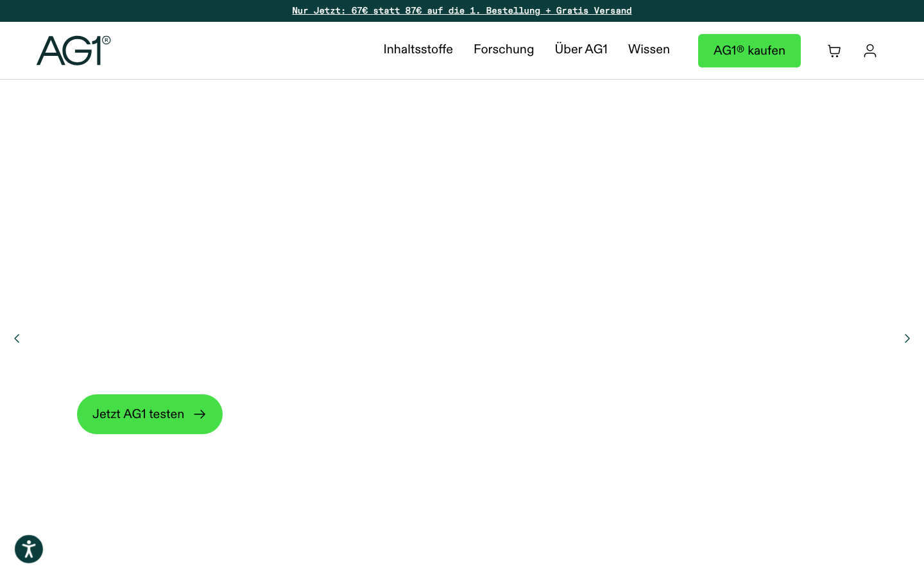This screenshot has height=578, width=924.
Task: Click Jetzt AG1 testen button
Action: pos(150,414)
